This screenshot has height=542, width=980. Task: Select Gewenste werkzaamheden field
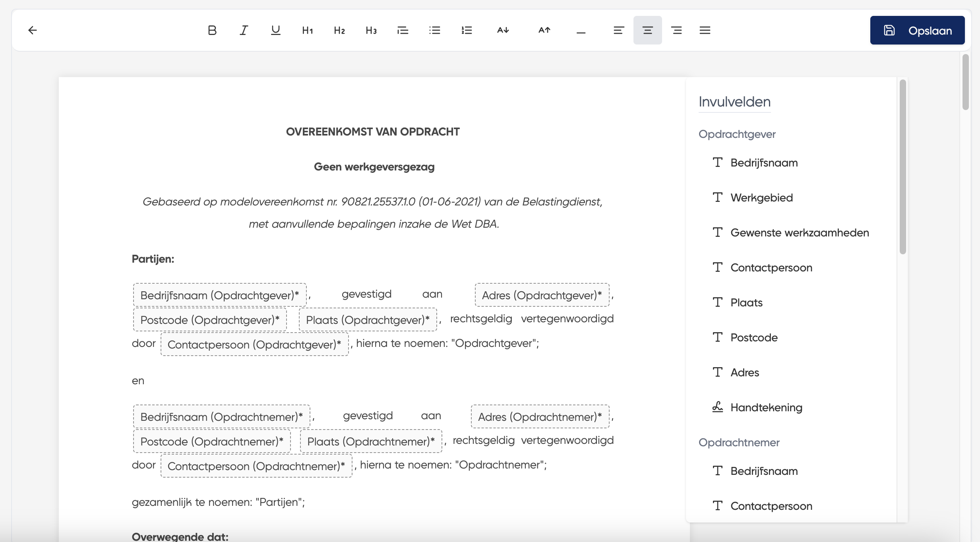791,233
